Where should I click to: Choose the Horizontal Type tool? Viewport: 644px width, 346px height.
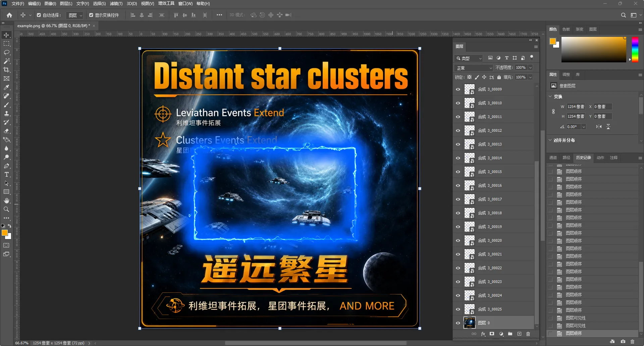click(x=6, y=174)
